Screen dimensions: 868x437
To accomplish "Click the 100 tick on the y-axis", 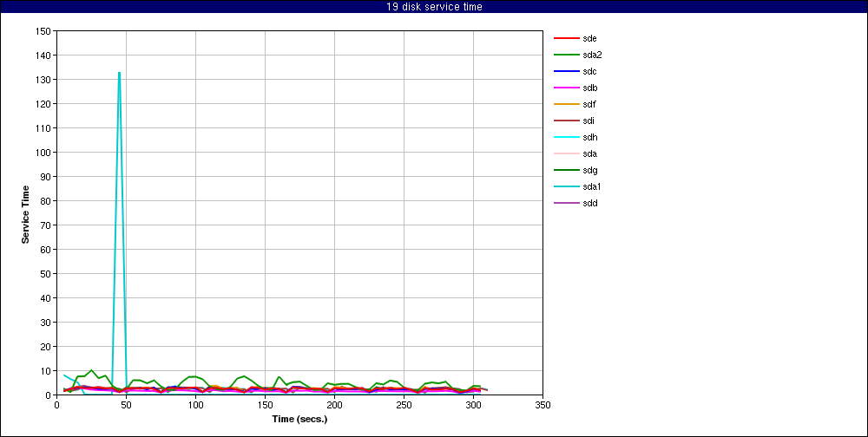I will click(43, 153).
